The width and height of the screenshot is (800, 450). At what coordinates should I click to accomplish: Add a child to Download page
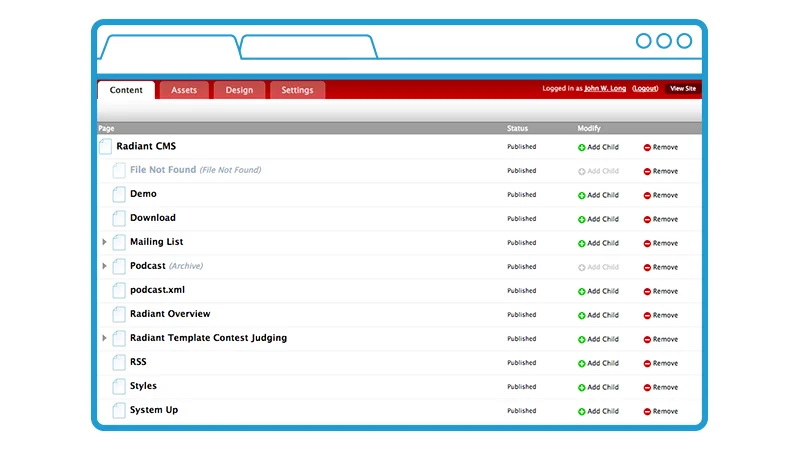click(598, 219)
